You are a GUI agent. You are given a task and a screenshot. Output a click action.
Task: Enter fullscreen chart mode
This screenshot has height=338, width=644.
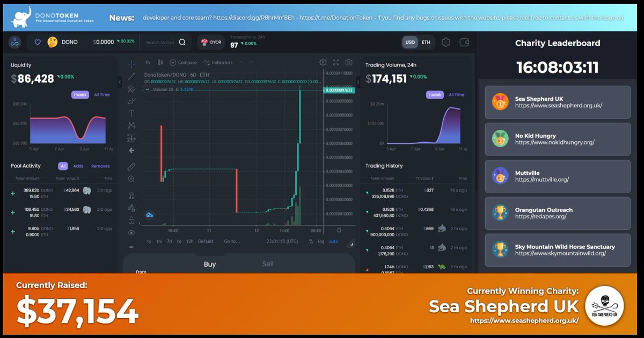pos(336,62)
